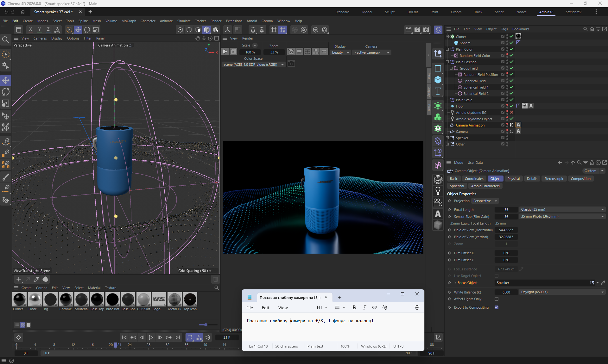The image size is (608, 364).
Task: Open the White Balance Daylight preset dropdown
Action: pos(562,292)
